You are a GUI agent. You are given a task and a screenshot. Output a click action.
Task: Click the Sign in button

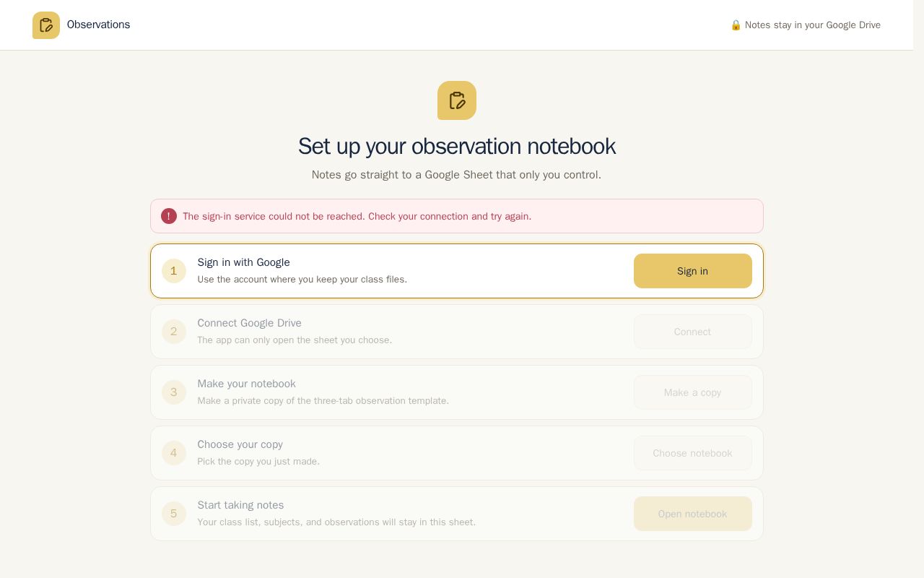[x=693, y=271]
